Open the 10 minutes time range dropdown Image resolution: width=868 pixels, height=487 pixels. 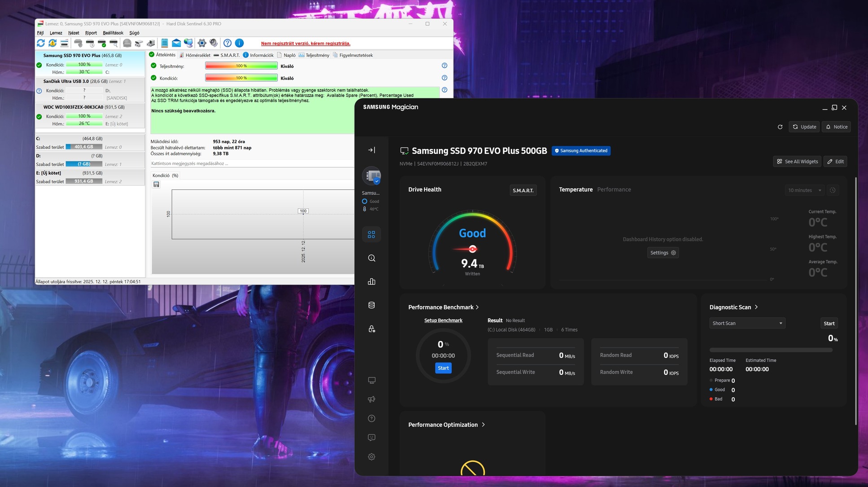click(804, 190)
